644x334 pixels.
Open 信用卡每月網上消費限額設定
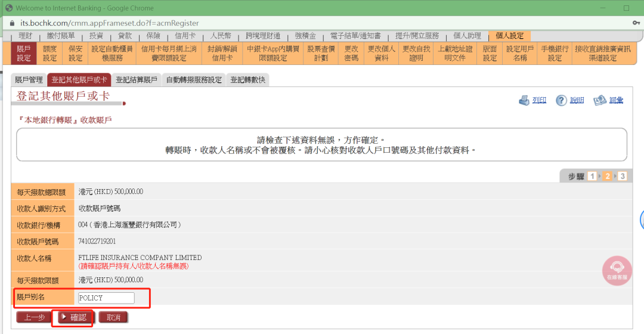(x=169, y=54)
